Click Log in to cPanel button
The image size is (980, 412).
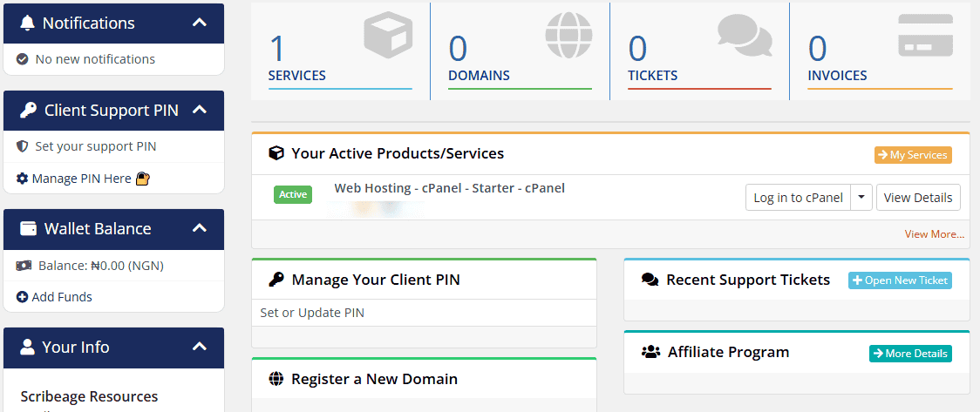tap(798, 197)
